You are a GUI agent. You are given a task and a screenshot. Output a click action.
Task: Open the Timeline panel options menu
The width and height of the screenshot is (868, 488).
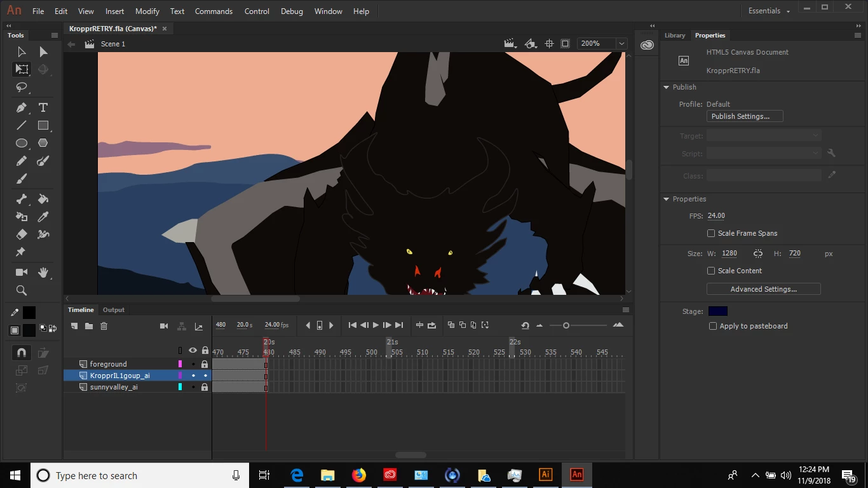click(626, 310)
